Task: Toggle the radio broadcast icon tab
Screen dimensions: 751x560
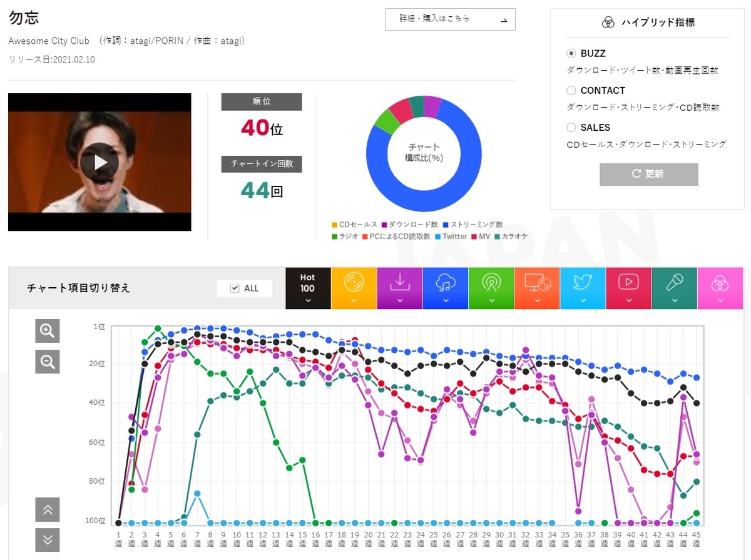Action: pyautogui.click(x=491, y=288)
